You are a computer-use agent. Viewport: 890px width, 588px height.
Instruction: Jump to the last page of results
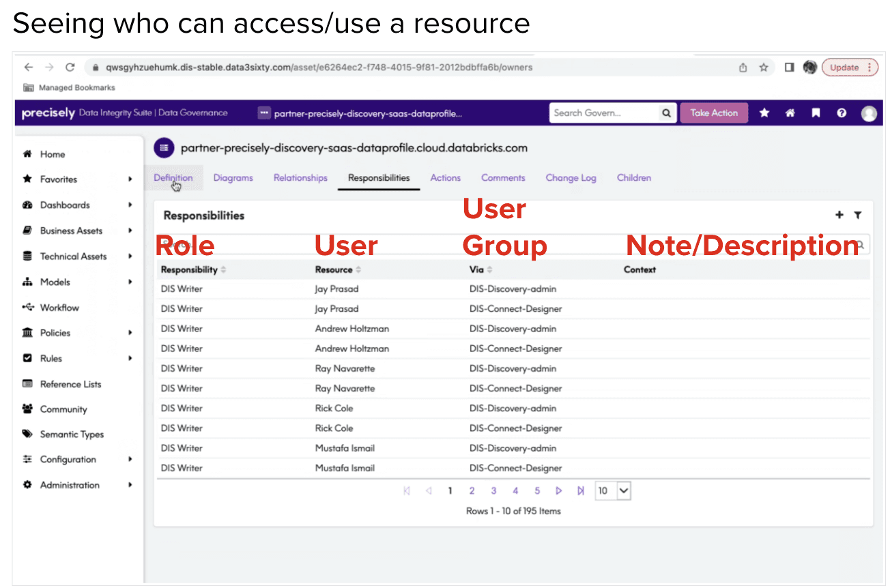pyautogui.click(x=581, y=490)
